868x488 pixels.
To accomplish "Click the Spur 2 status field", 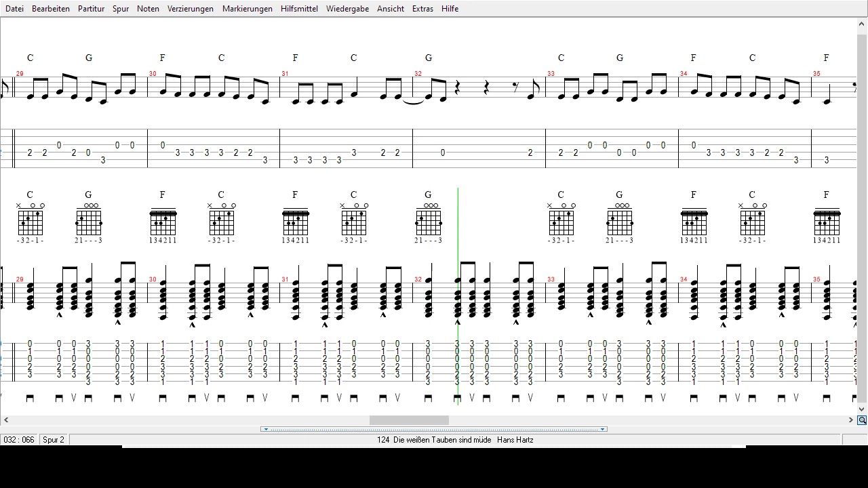I will [x=54, y=440].
